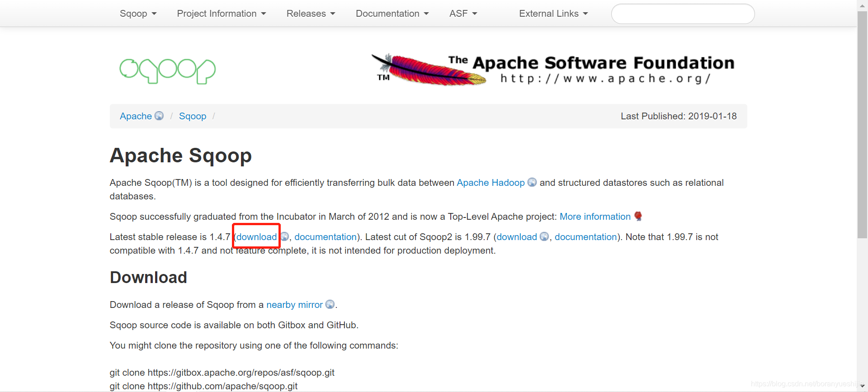
Task: Open the More information link
Action: (595, 217)
